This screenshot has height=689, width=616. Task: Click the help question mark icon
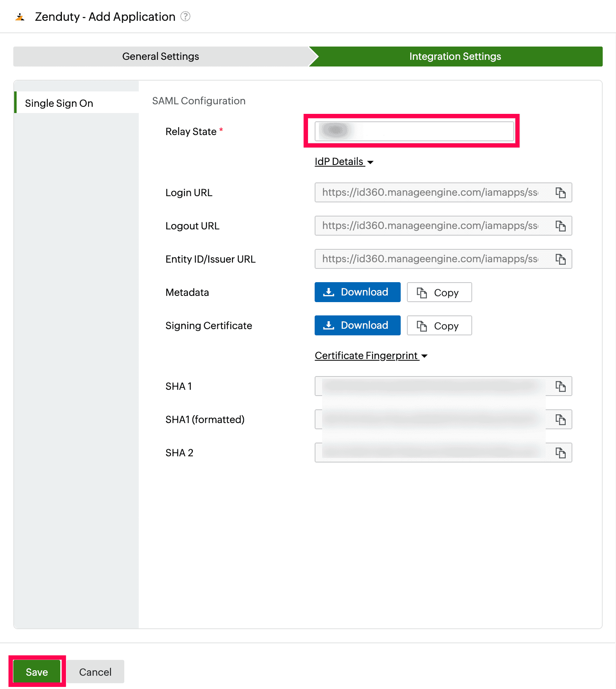[185, 17]
